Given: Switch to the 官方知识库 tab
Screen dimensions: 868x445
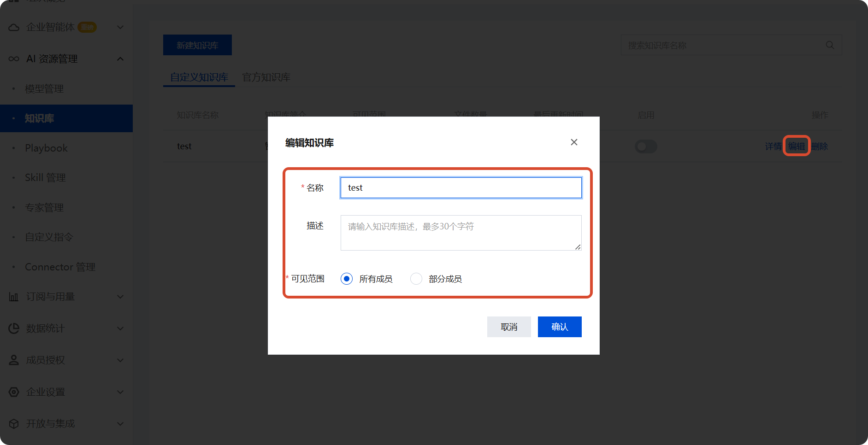Looking at the screenshot, I should pos(266,77).
